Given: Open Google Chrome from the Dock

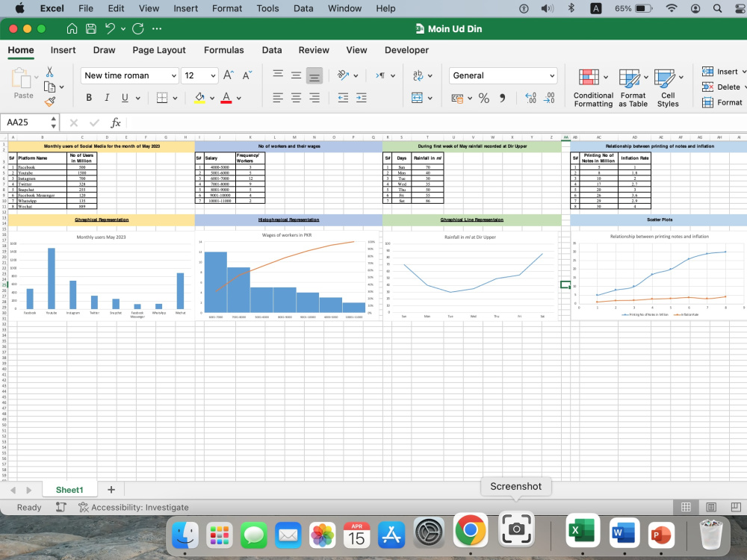Looking at the screenshot, I should tap(470, 530).
